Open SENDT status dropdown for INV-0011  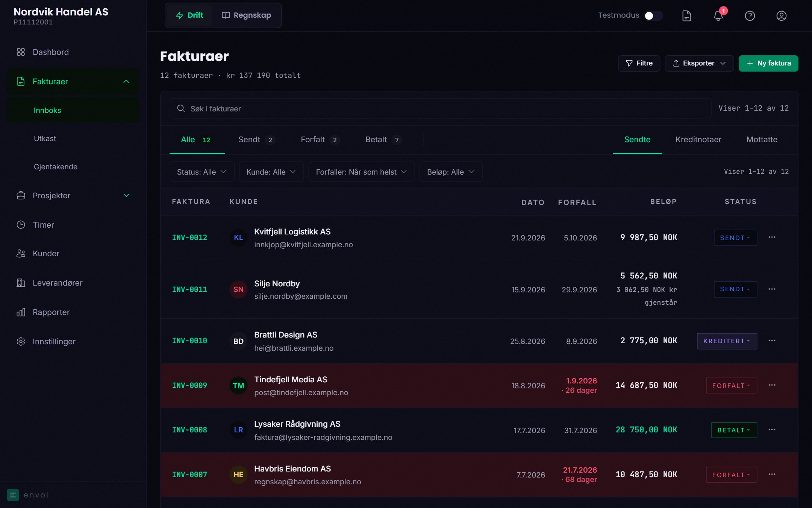[x=735, y=289]
